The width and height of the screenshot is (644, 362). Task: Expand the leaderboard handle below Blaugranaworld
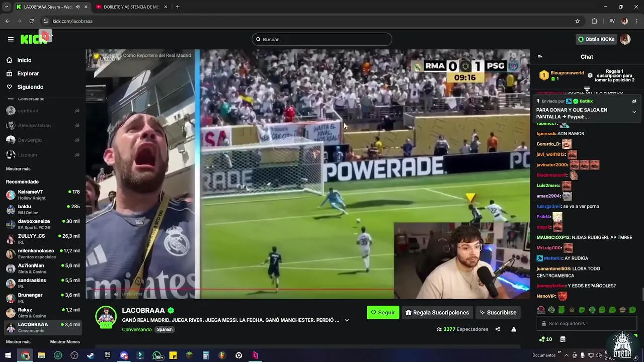pos(587,88)
